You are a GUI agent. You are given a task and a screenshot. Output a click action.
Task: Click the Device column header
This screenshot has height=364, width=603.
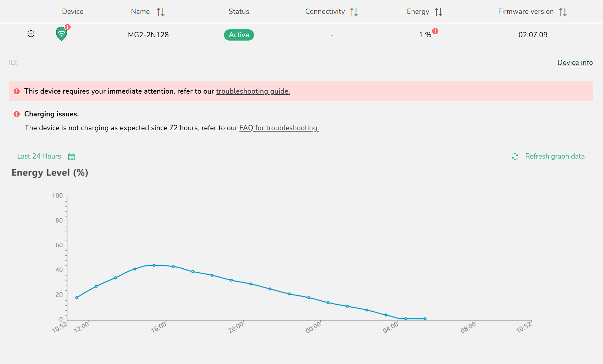(x=73, y=12)
